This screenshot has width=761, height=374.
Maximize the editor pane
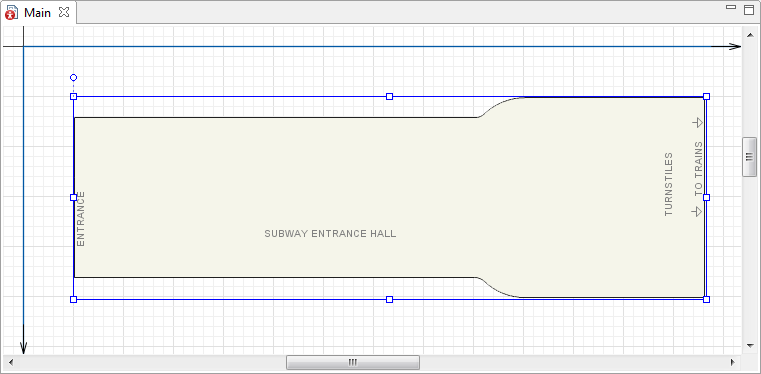[x=749, y=9]
